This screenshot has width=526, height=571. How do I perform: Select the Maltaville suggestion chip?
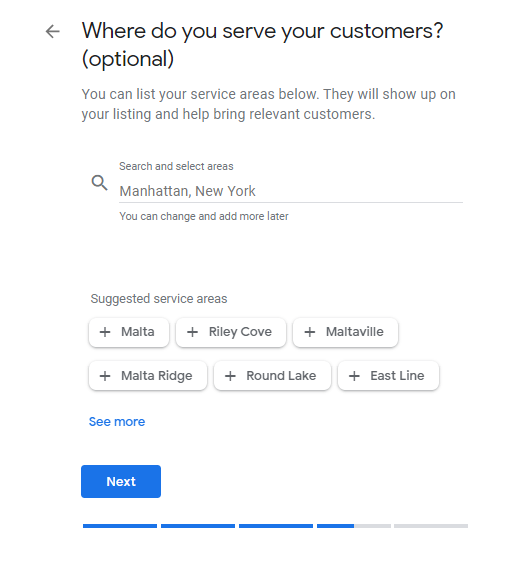345,332
